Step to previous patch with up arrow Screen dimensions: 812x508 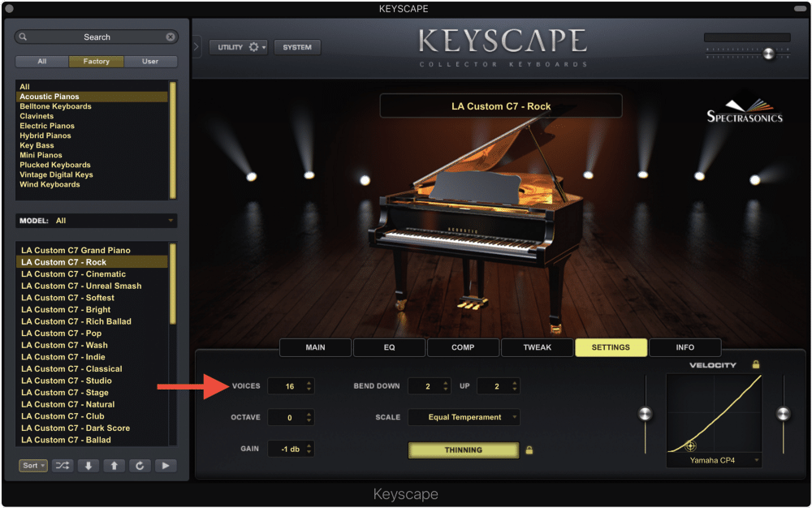[x=114, y=466]
